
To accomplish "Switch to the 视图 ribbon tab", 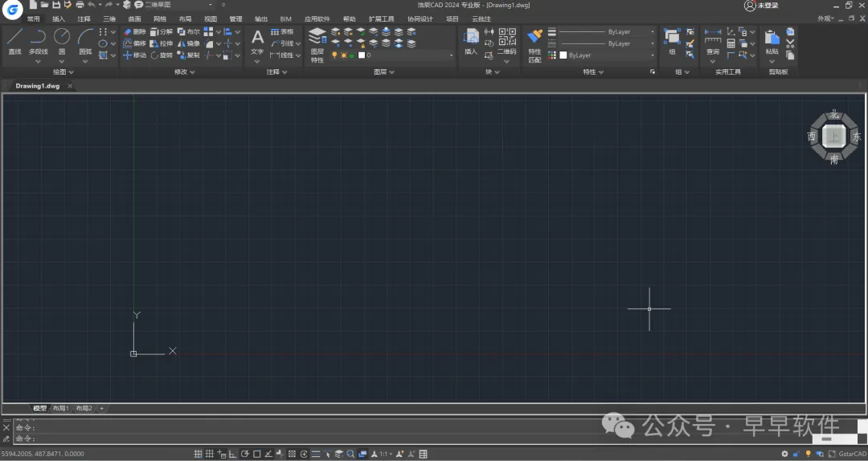I will click(211, 18).
